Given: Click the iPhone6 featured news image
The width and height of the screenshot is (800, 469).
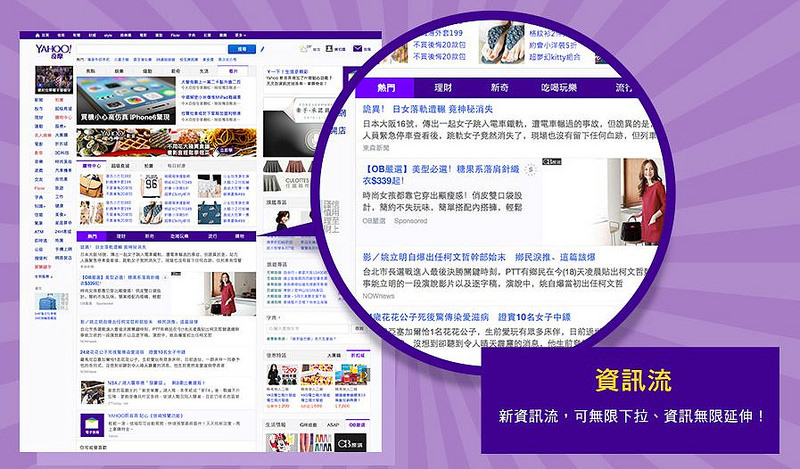Looking at the screenshot, I should click(x=127, y=101).
